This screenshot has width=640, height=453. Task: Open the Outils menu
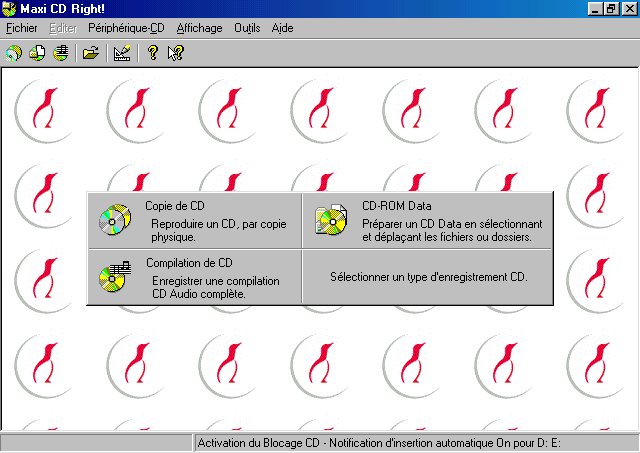tap(247, 28)
